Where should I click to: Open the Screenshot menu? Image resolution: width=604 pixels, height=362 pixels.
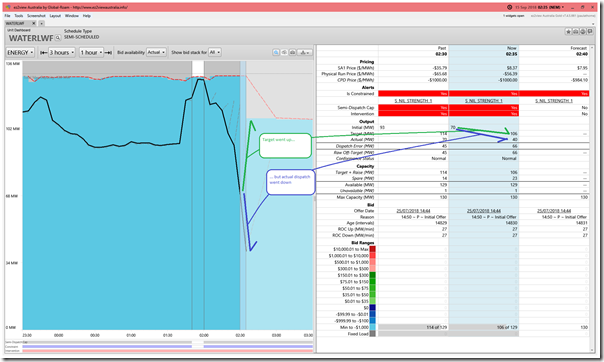point(36,16)
